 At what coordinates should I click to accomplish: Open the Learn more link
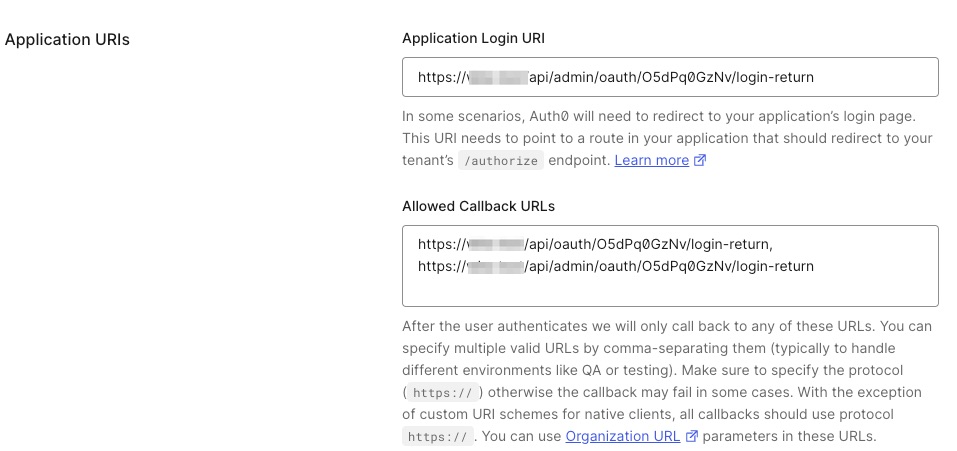pyautogui.click(x=651, y=160)
